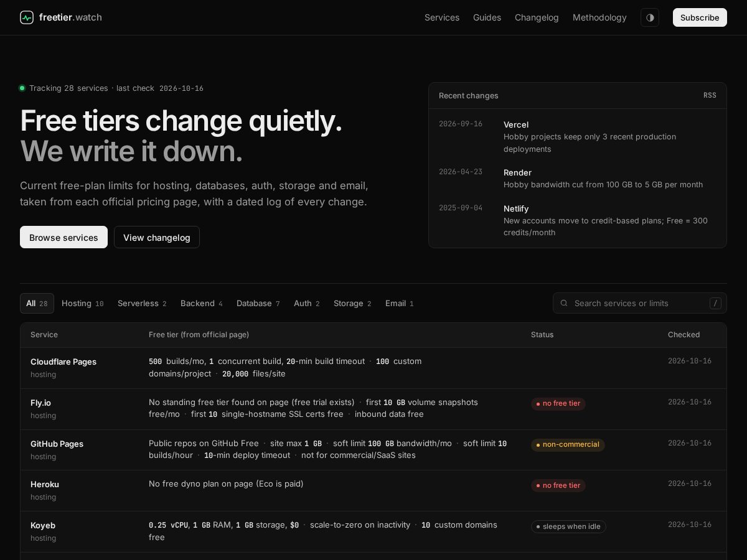The image size is (747, 560).
Task: Select the Email filter tab
Action: 400,303
